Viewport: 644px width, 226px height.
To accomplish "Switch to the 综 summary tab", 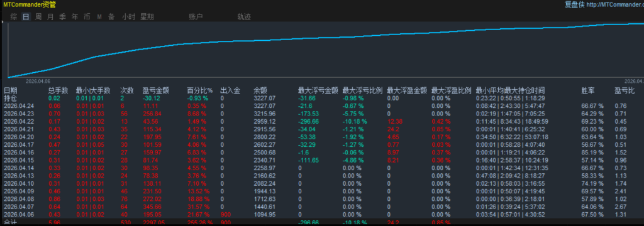I will pos(14,17).
